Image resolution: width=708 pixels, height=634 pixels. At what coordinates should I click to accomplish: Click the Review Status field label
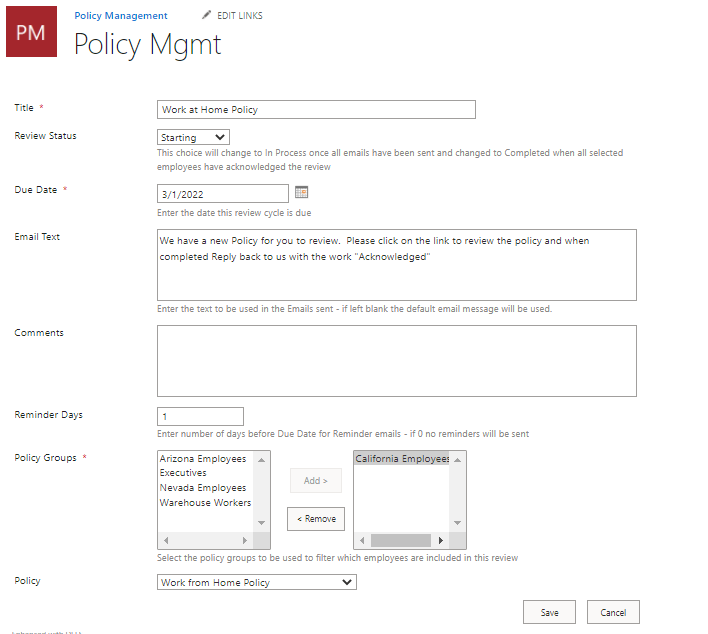[46, 135]
